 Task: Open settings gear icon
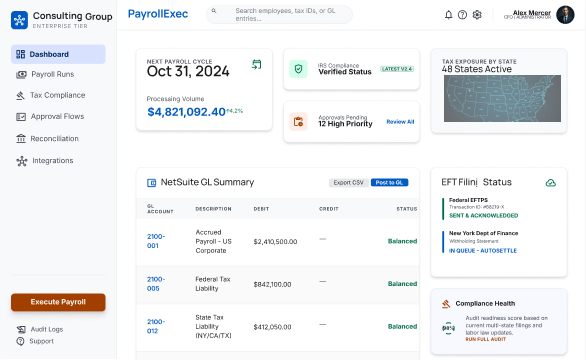[x=477, y=15]
